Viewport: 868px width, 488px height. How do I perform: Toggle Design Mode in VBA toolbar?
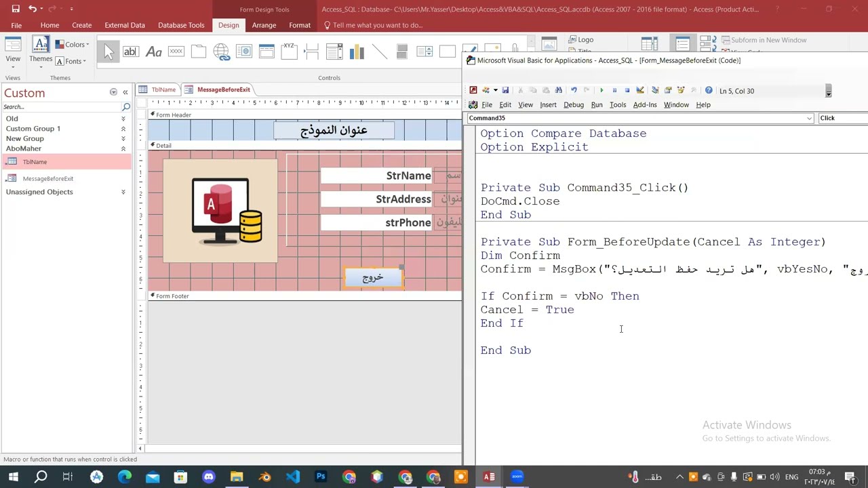pos(639,90)
